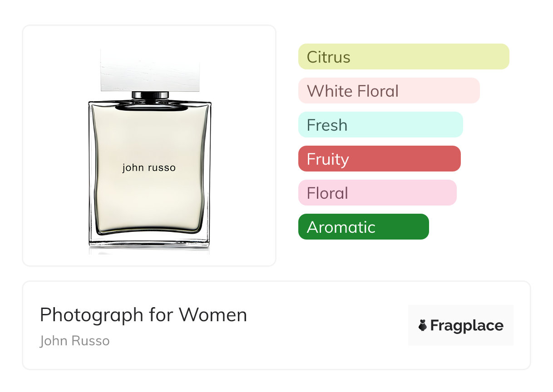
Task: Click the silver bottle neck collar
Action: click(x=149, y=95)
